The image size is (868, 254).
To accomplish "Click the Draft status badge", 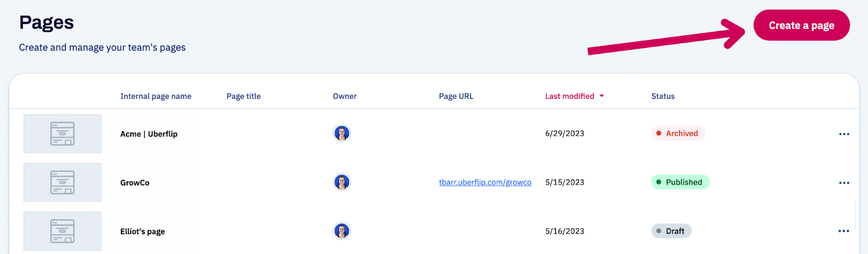I will [671, 231].
